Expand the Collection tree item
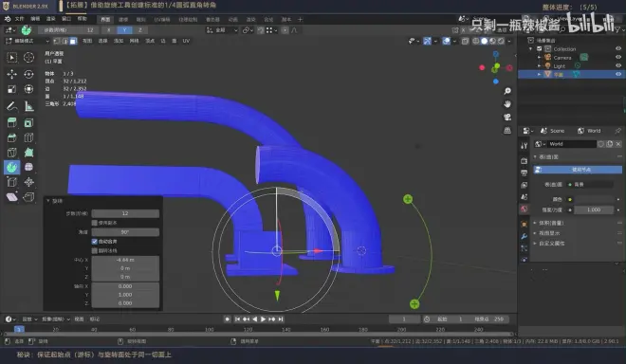626x364 pixels. pos(531,48)
